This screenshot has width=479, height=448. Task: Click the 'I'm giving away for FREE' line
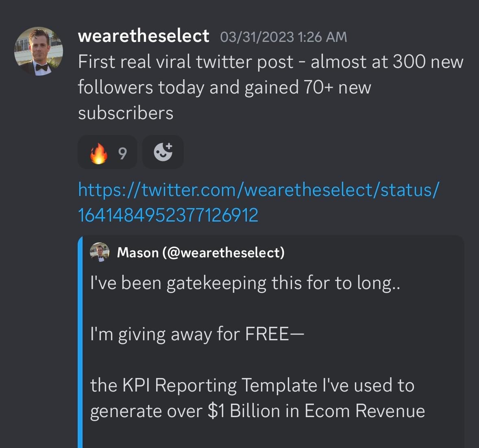pos(197,334)
